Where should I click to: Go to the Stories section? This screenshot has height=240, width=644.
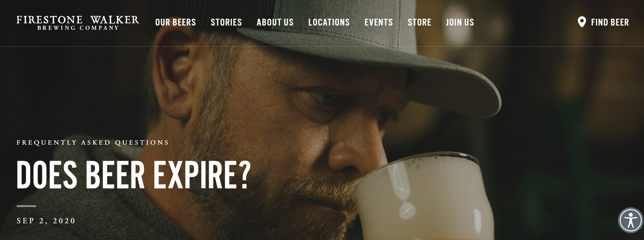pos(226,22)
